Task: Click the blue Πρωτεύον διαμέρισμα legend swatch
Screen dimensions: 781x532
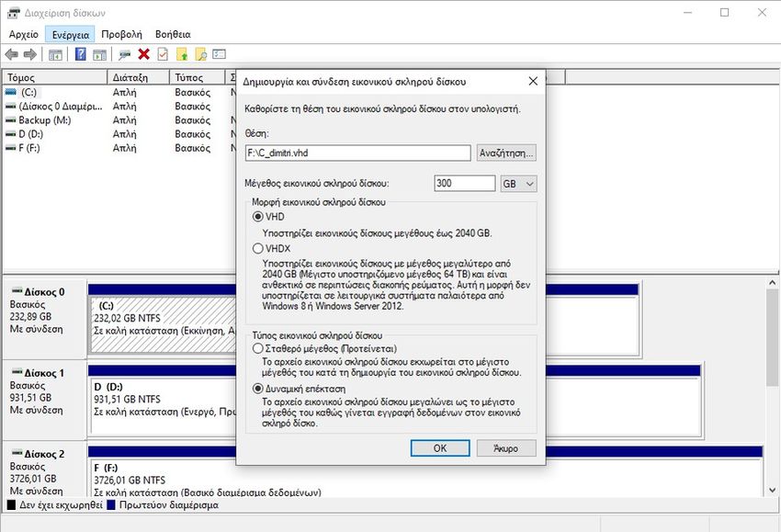Action: tap(111, 505)
